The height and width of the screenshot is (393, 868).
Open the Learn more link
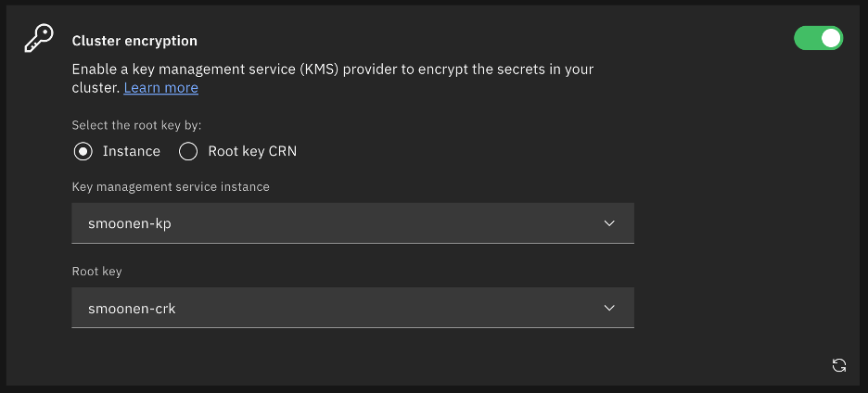pos(160,88)
